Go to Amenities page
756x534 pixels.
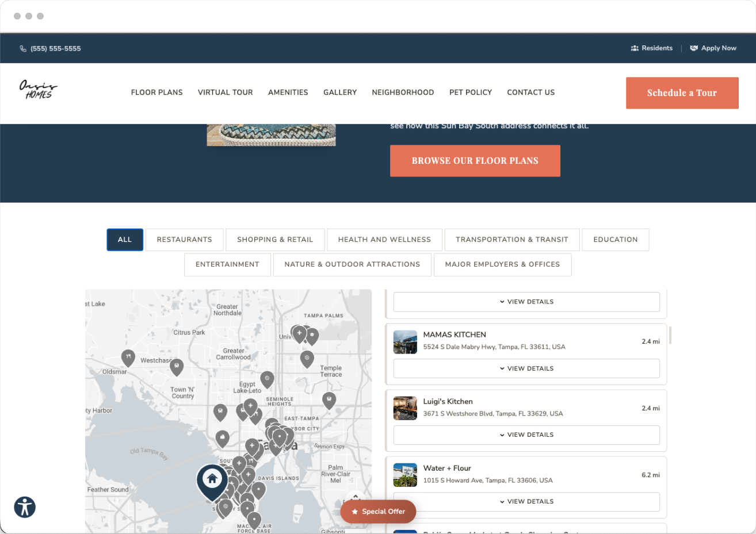(288, 93)
